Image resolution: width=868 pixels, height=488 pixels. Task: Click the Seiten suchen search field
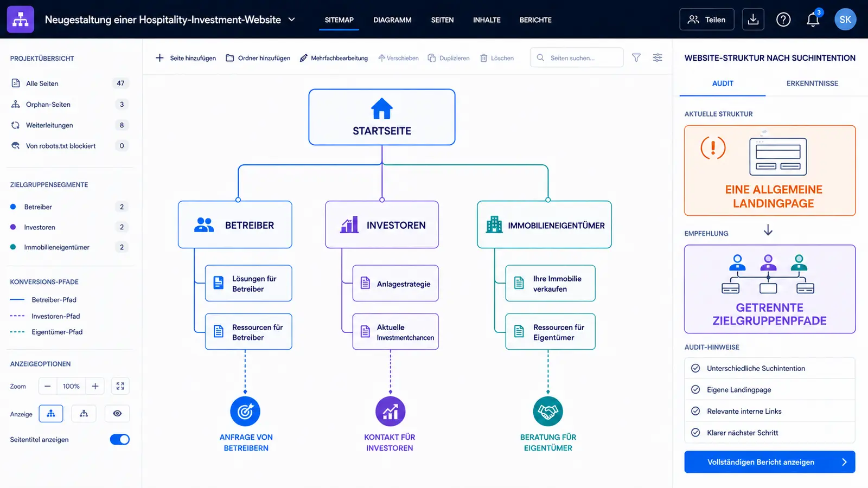(577, 57)
